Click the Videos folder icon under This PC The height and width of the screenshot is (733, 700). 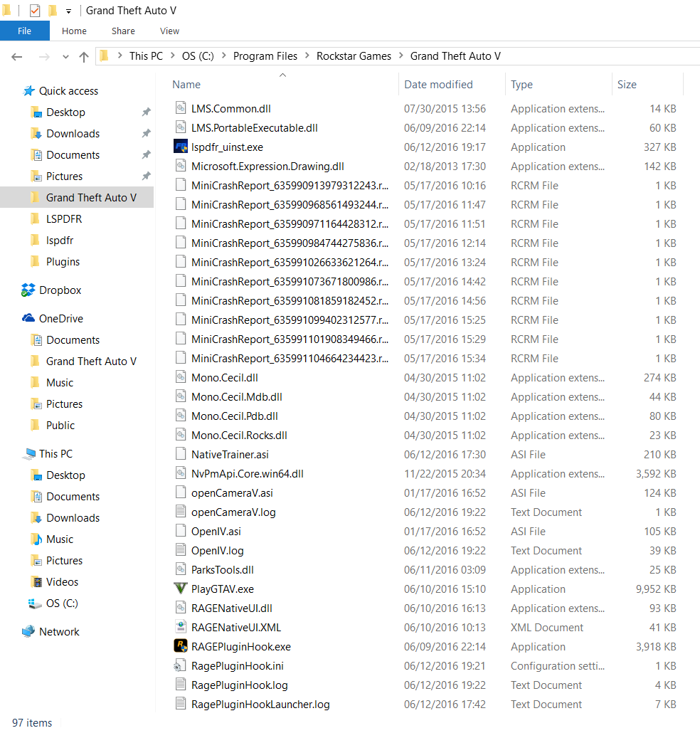click(x=36, y=581)
